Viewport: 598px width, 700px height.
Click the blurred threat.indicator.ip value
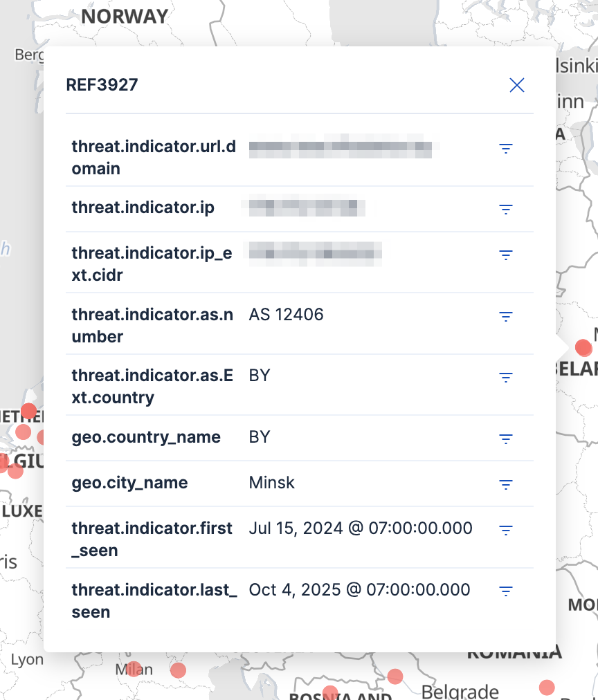tap(303, 208)
